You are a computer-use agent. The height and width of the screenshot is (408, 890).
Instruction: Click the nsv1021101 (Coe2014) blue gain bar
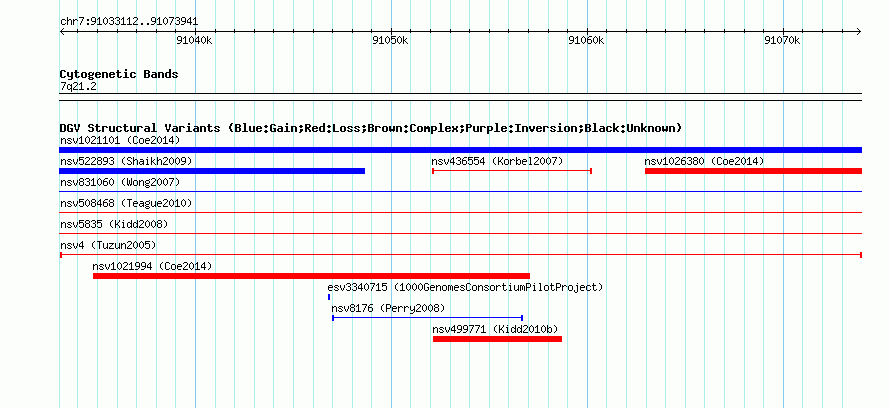(x=460, y=150)
